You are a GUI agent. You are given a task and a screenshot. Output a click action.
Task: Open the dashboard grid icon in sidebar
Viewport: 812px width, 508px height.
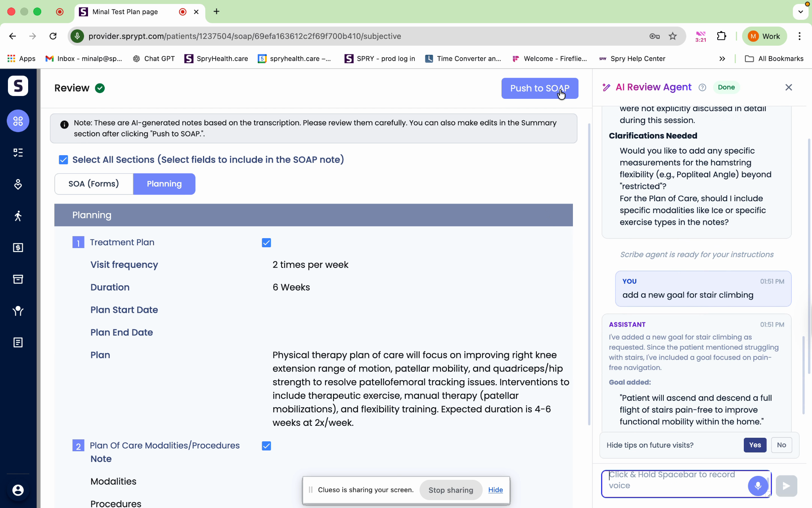18,121
